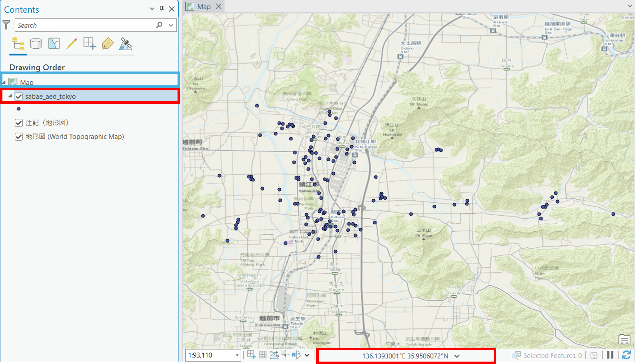Click the blue point symbol swatch
This screenshot has height=364, width=635.
[19, 109]
